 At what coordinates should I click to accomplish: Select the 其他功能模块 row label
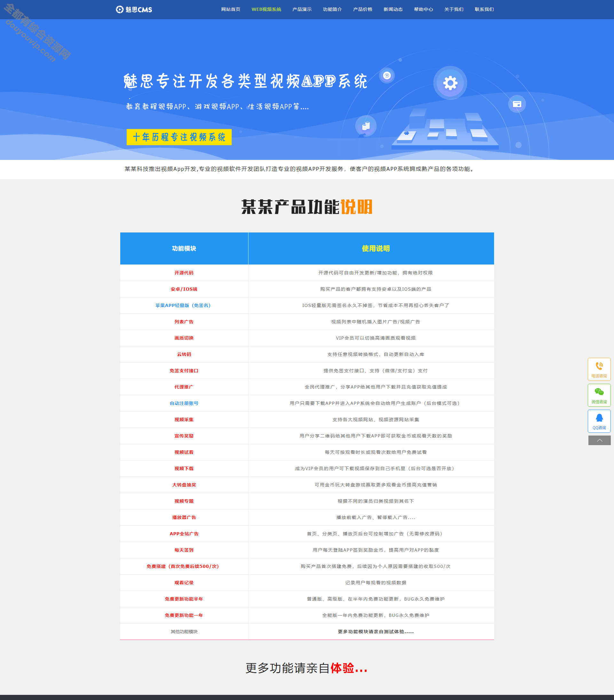(x=184, y=632)
